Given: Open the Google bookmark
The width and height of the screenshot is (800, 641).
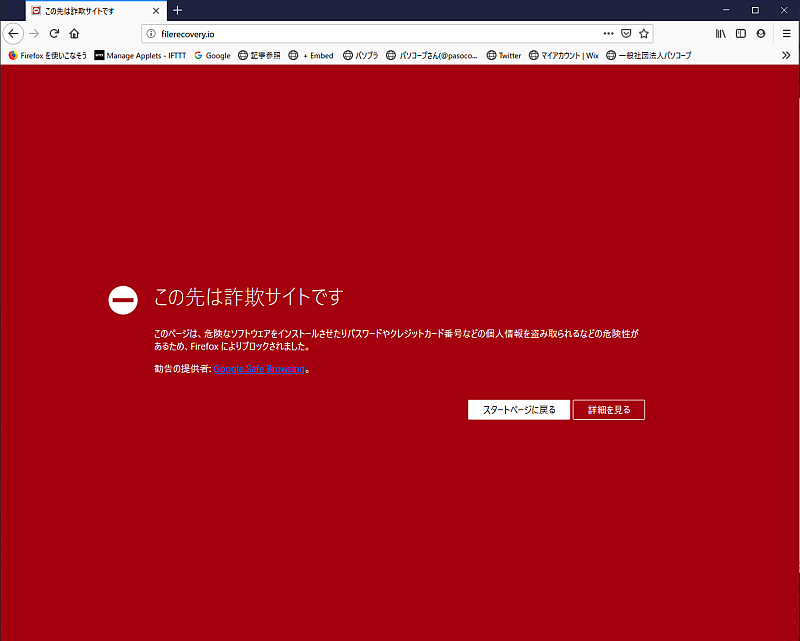Looking at the screenshot, I should pos(212,55).
